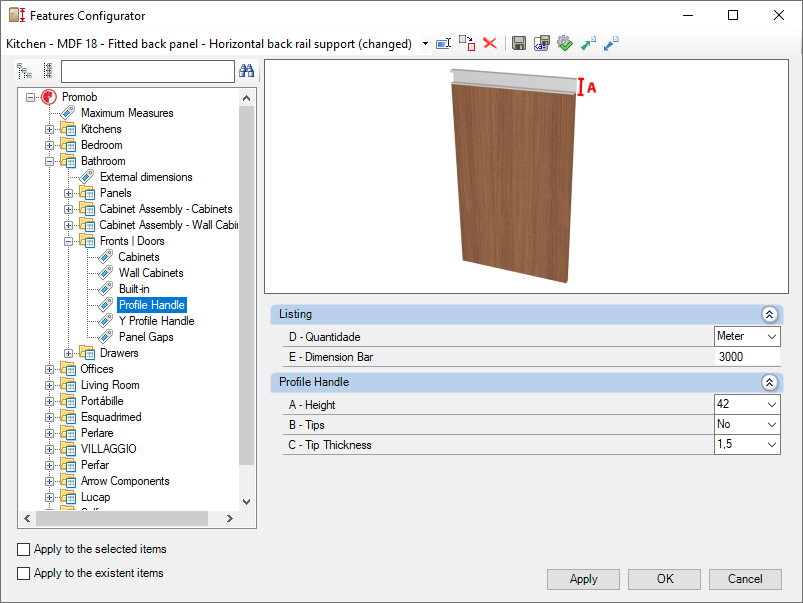Select the Built-in tree item
The image size is (803, 603).
tap(134, 289)
